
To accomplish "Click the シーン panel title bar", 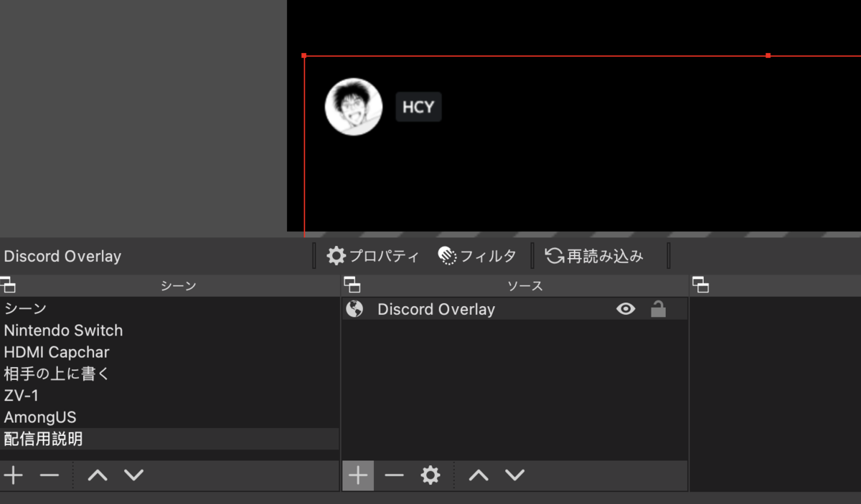I will pyautogui.click(x=169, y=285).
